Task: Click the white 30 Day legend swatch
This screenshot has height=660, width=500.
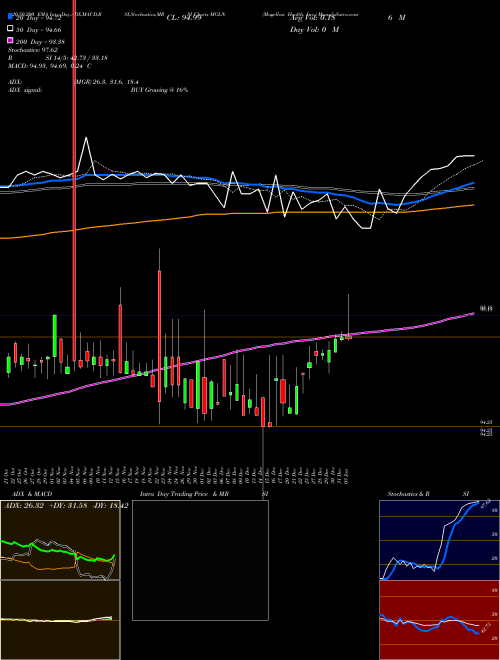Action: click(x=10, y=29)
